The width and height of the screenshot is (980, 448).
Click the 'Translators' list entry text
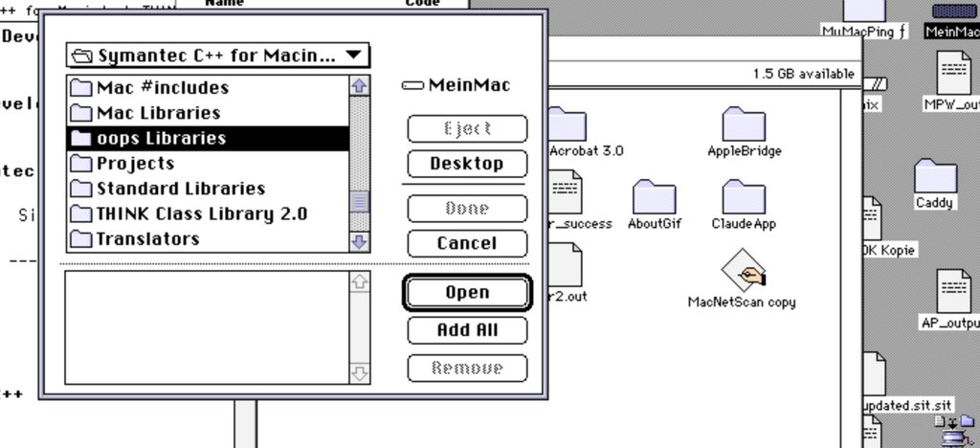(x=147, y=239)
